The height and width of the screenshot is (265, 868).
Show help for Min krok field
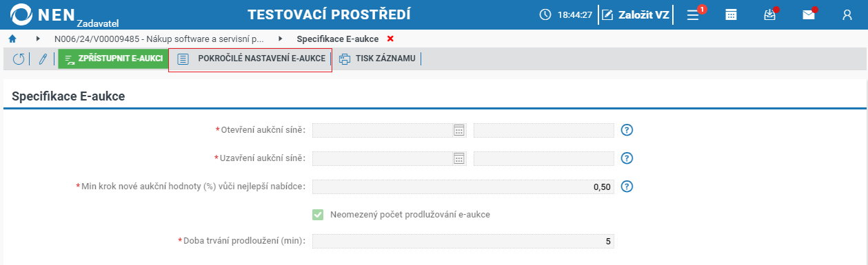pyautogui.click(x=627, y=187)
